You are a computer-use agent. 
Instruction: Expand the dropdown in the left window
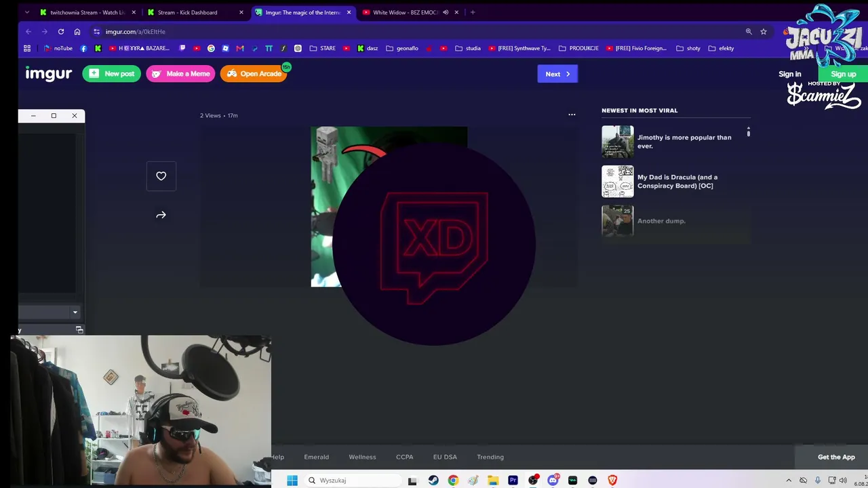(75, 312)
